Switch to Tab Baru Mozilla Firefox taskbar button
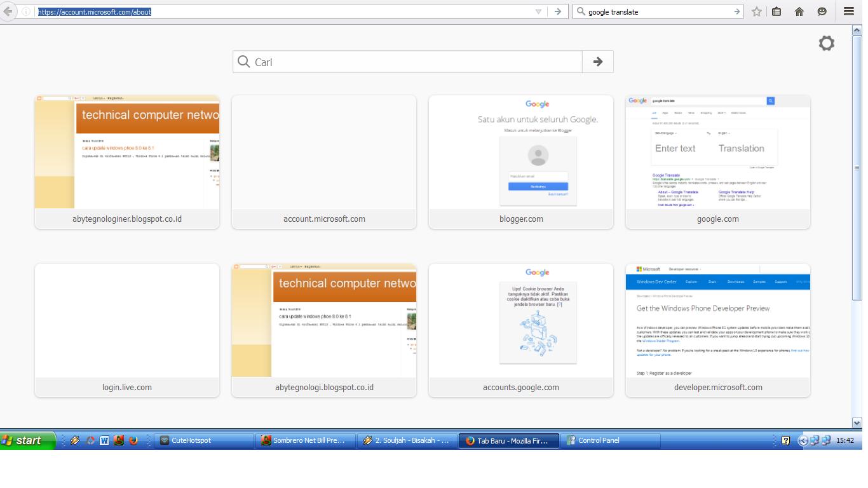The width and height of the screenshot is (868, 488). 510,440
